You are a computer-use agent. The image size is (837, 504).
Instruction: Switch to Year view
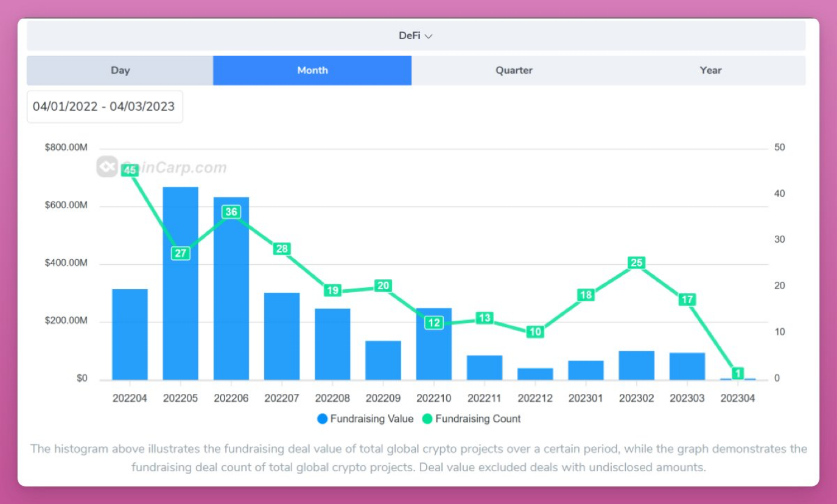tap(710, 71)
